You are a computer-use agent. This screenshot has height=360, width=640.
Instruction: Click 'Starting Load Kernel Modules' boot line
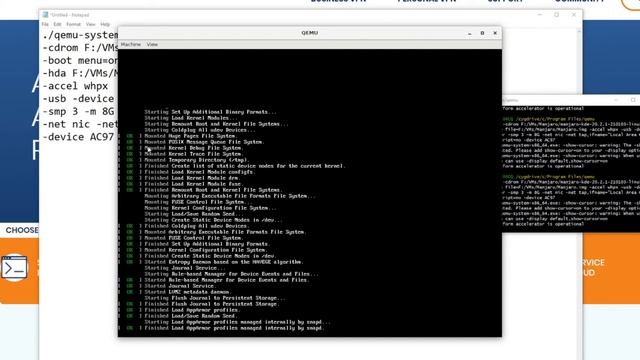click(x=191, y=118)
